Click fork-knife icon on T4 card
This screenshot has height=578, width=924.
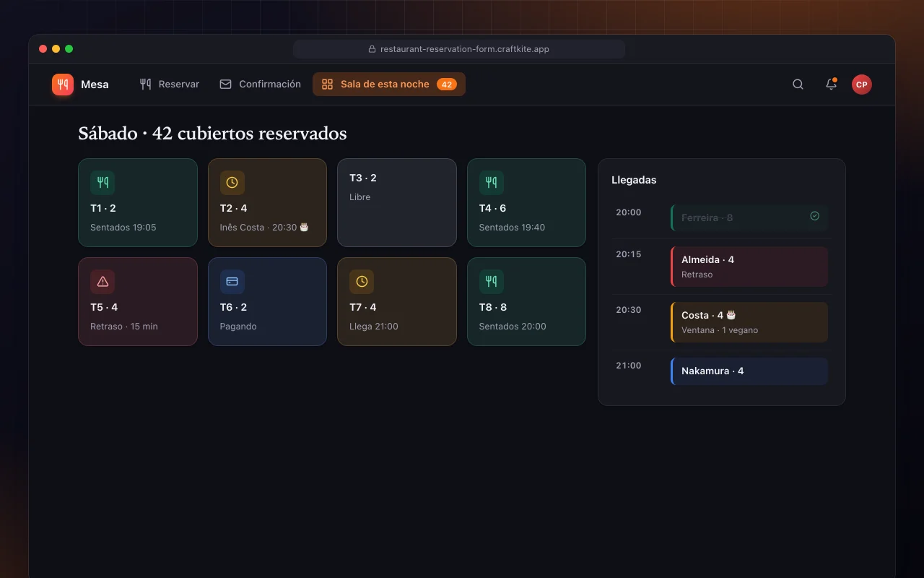pos(492,183)
